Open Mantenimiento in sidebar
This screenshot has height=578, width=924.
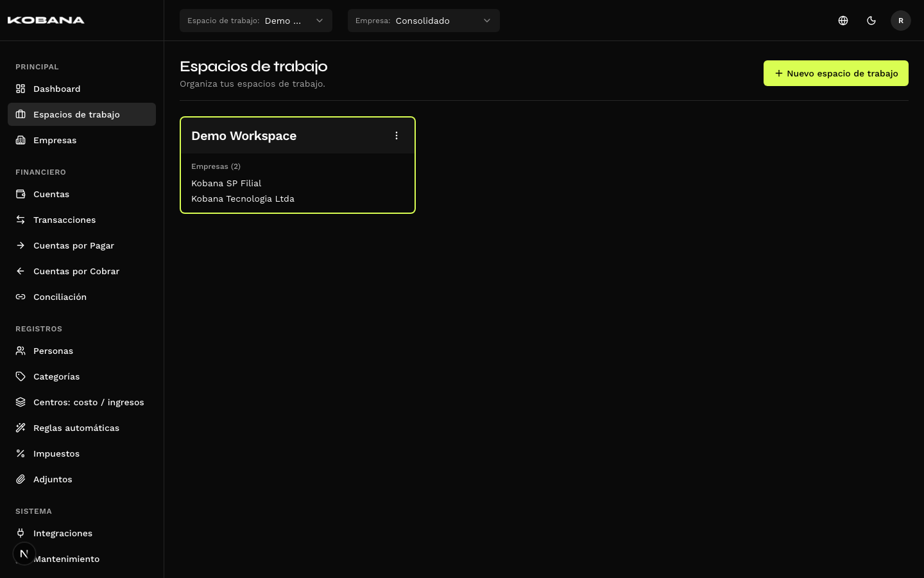[81, 559]
